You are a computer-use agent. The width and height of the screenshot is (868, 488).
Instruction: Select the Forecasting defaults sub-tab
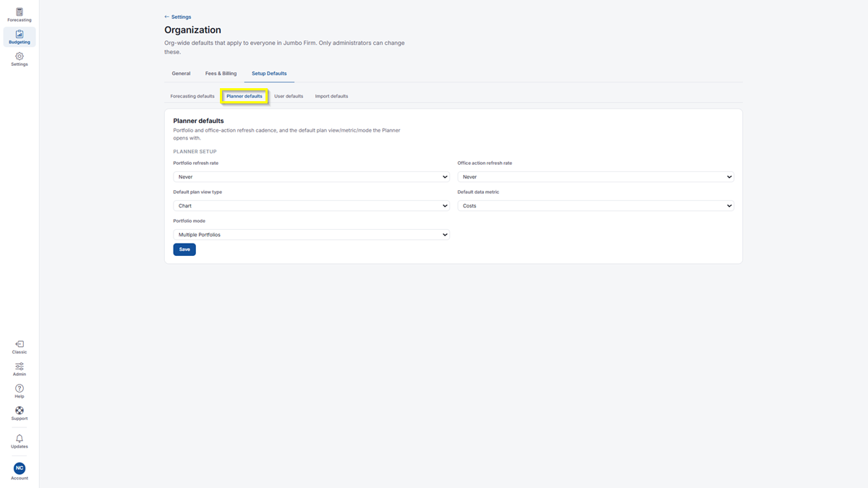[x=192, y=96]
